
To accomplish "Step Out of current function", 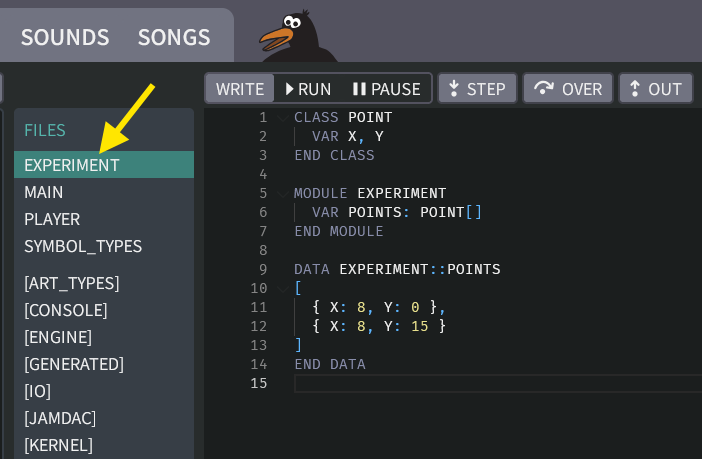I will tap(655, 89).
